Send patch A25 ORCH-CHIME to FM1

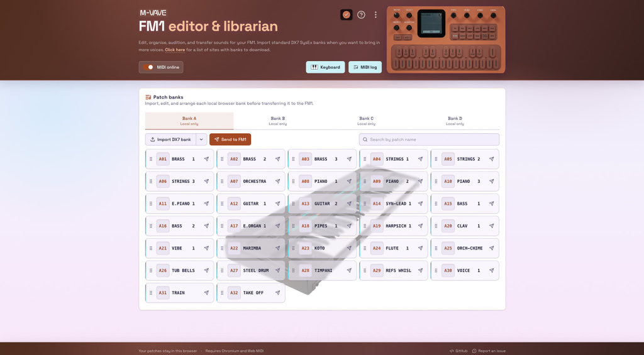click(492, 248)
